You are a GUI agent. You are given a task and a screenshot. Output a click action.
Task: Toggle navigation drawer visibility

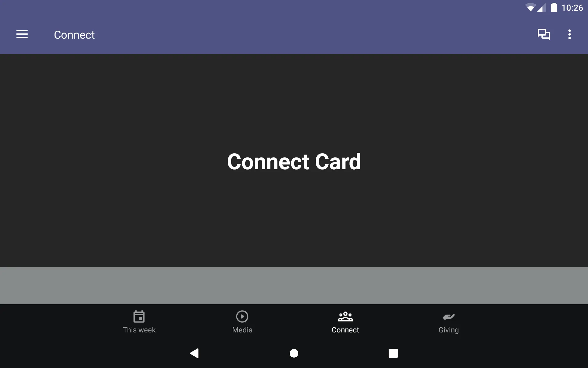click(x=22, y=35)
